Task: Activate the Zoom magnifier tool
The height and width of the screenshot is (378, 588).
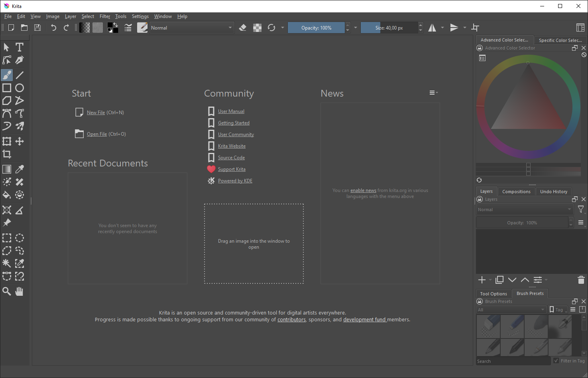Action: click(7, 291)
